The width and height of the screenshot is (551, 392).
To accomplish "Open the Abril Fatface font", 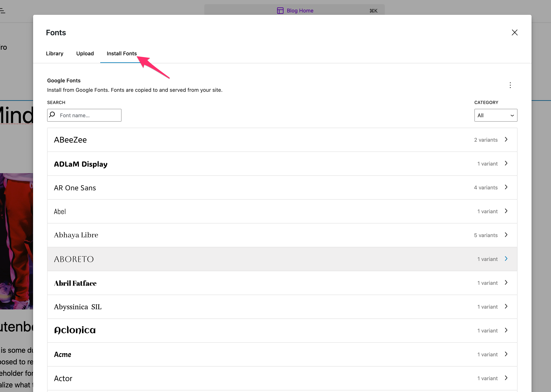I will point(282,283).
